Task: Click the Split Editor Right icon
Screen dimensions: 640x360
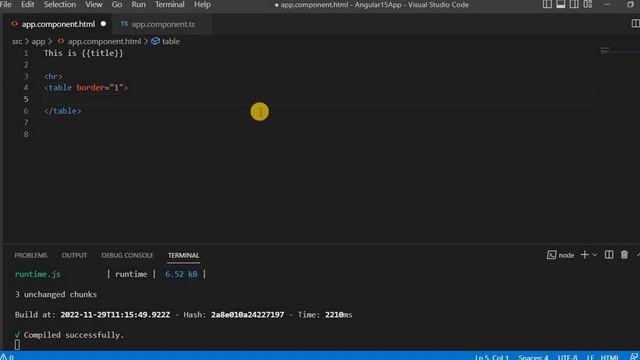Action: coord(635,24)
